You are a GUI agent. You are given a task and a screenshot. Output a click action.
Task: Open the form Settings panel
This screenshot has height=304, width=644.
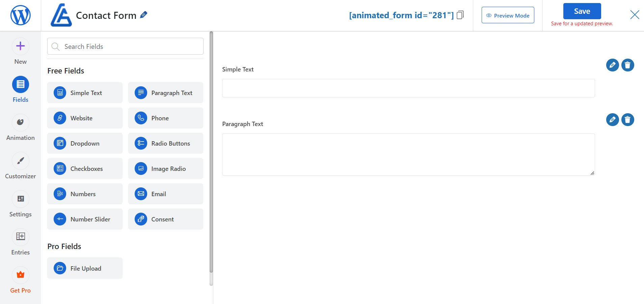pyautogui.click(x=20, y=204)
